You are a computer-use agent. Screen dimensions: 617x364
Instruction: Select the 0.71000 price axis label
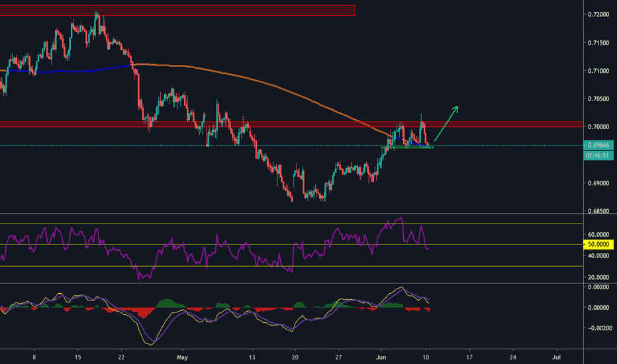click(598, 71)
